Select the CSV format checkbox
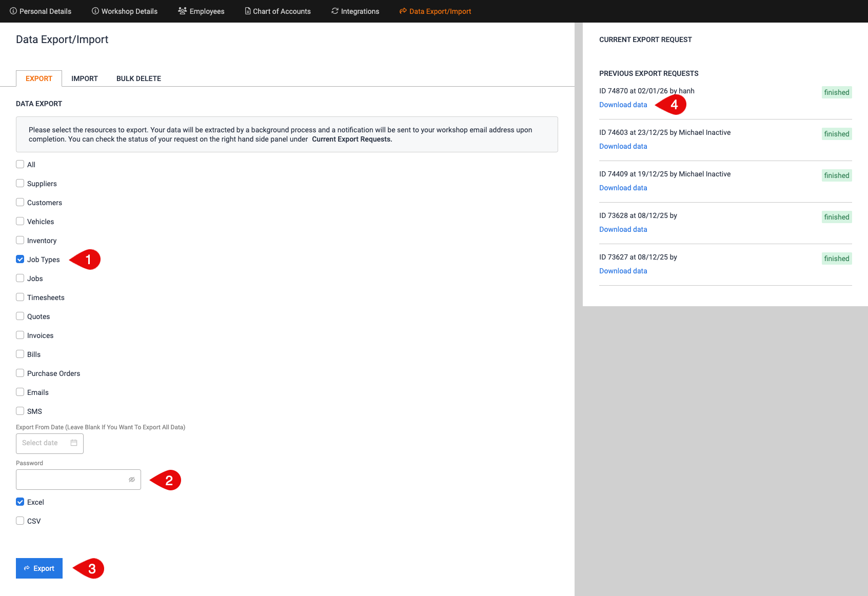Viewport: 868px width, 596px height. pos(20,521)
